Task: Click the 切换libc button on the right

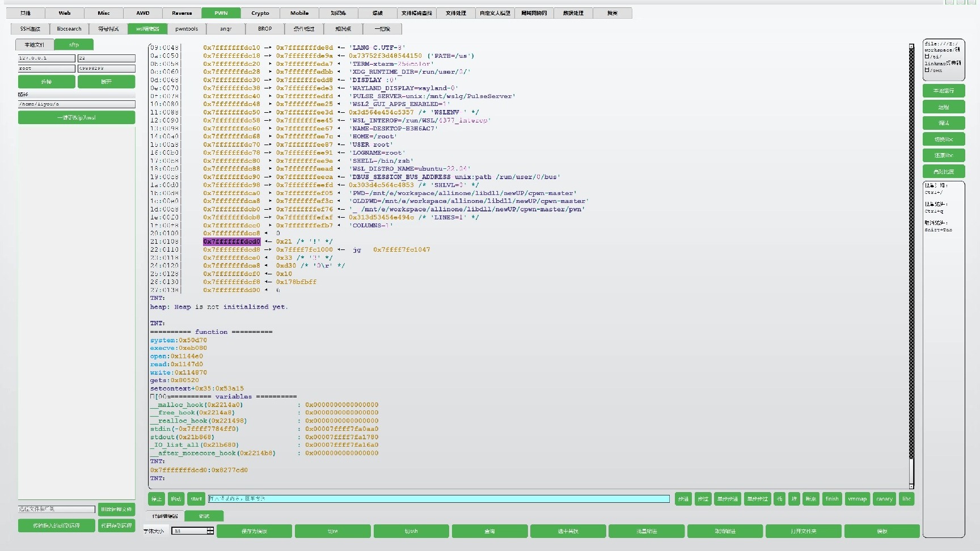Action: (x=943, y=139)
